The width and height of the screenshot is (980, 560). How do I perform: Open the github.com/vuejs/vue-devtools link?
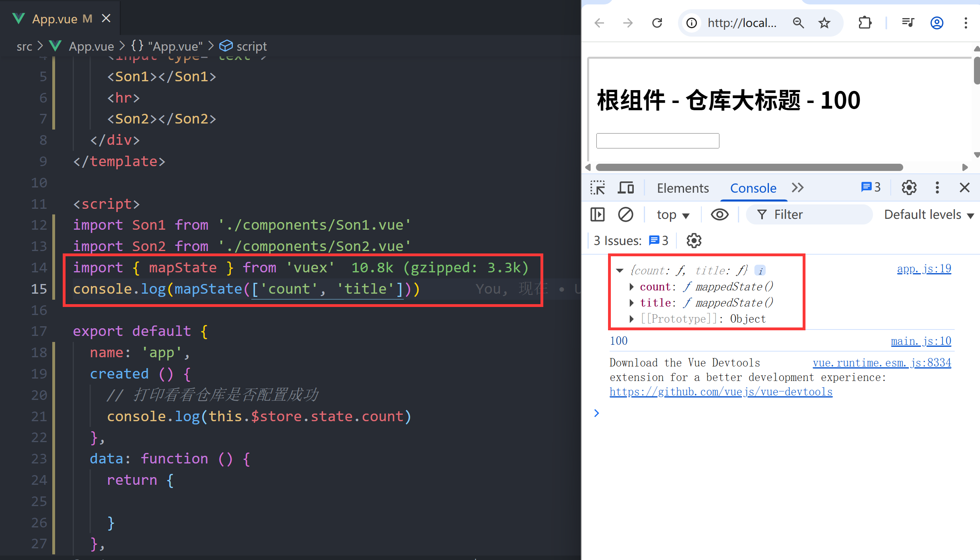721,392
